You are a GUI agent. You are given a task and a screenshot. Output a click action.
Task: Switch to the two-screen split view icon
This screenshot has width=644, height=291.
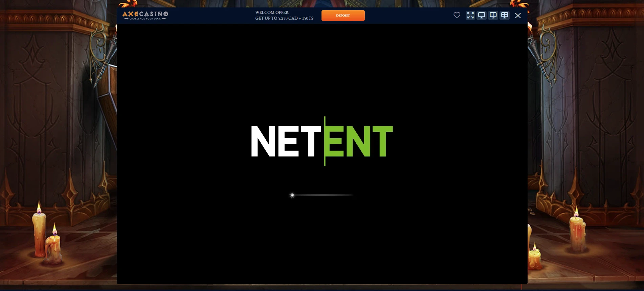[x=493, y=16]
